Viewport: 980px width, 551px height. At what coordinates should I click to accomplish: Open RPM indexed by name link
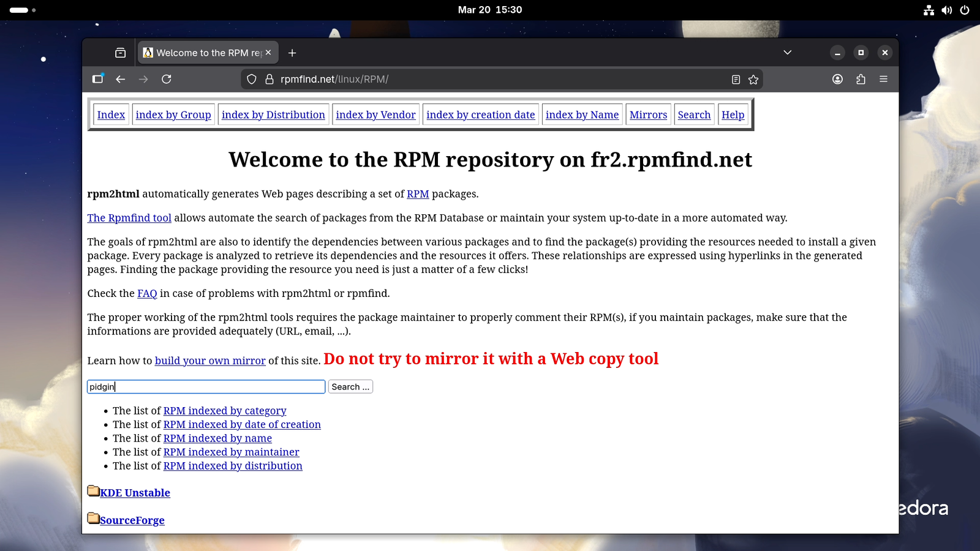(x=217, y=438)
